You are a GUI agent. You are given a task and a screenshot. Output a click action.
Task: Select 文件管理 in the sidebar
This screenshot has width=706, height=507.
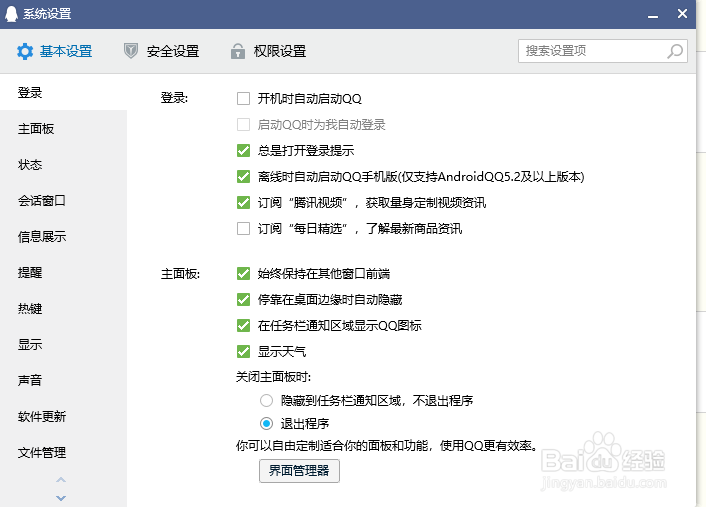[x=63, y=453]
